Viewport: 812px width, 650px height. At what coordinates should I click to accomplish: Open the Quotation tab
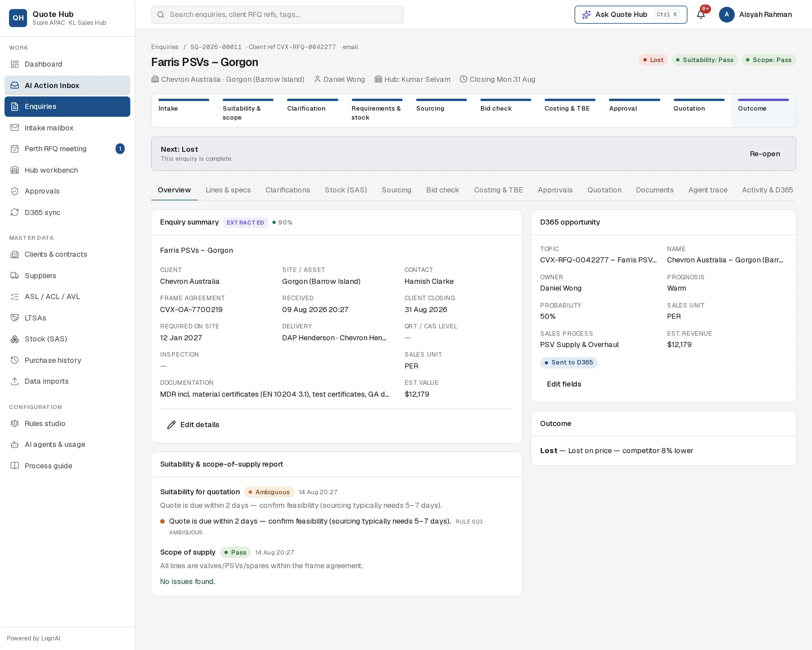click(x=604, y=190)
